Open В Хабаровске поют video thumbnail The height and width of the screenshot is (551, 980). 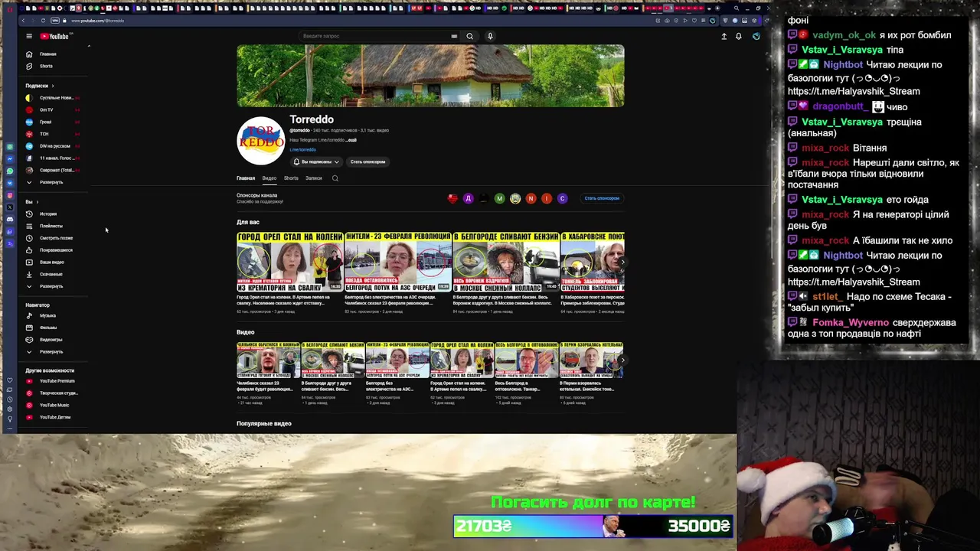(592, 262)
